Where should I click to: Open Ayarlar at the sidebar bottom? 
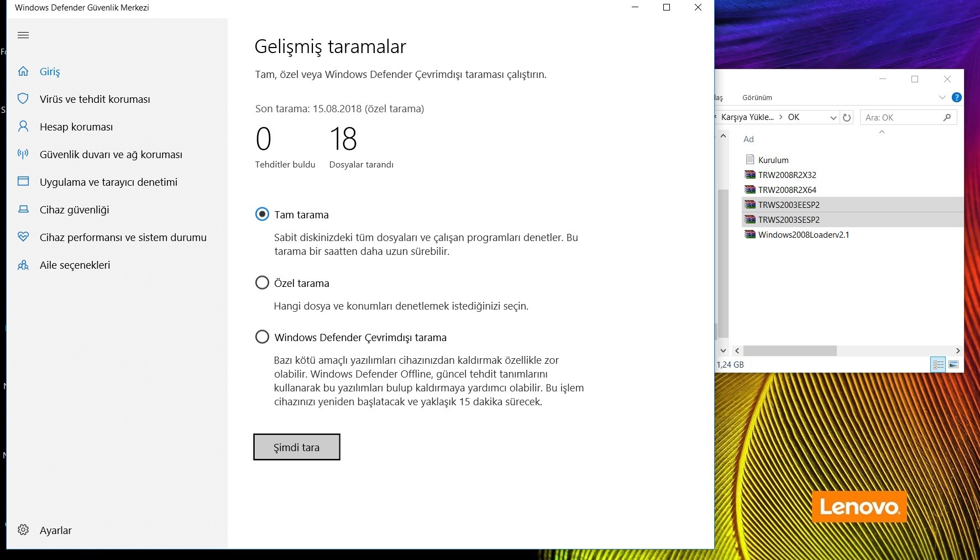pyautogui.click(x=56, y=530)
